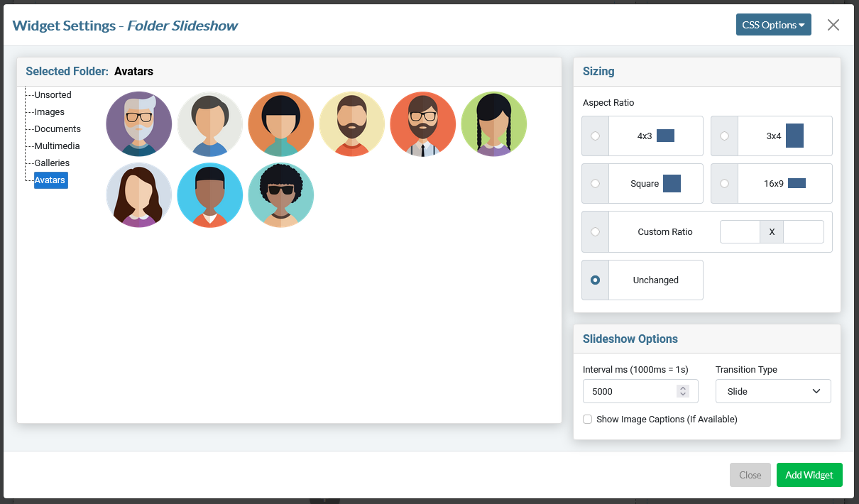Select the highlighted Avatars folder
Image resolution: width=859 pixels, height=504 pixels.
coord(51,180)
